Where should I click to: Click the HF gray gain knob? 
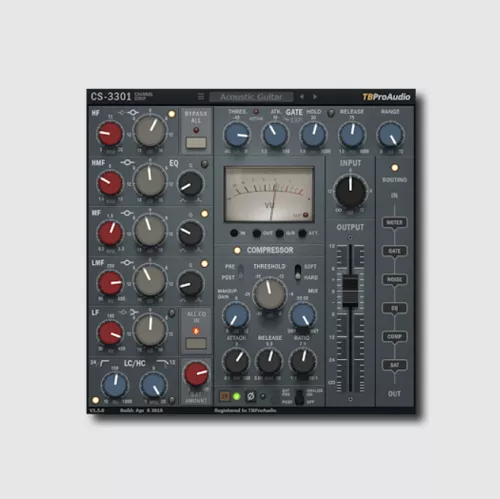pyautogui.click(x=150, y=131)
